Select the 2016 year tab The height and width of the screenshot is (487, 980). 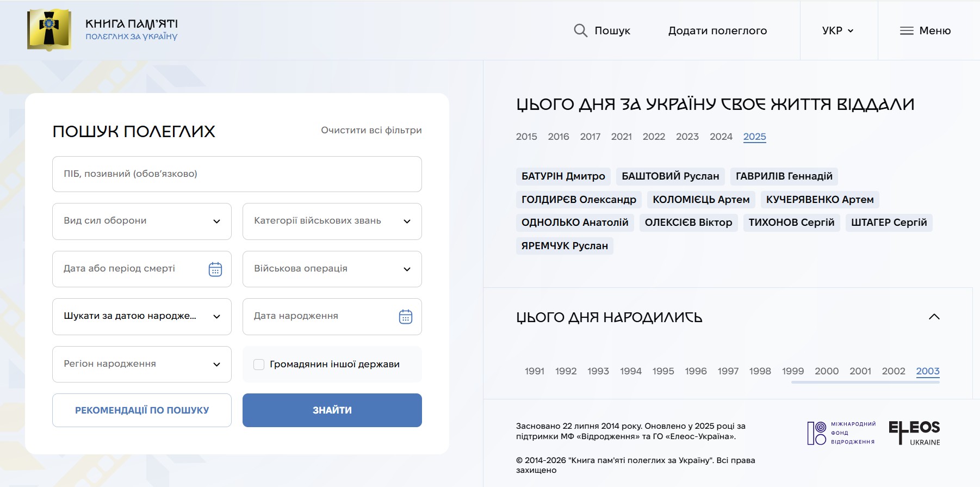pyautogui.click(x=559, y=137)
